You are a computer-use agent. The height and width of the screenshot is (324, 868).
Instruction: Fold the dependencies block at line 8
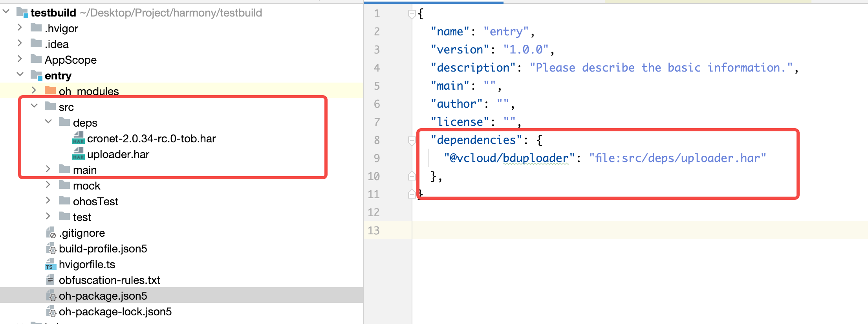(412, 140)
